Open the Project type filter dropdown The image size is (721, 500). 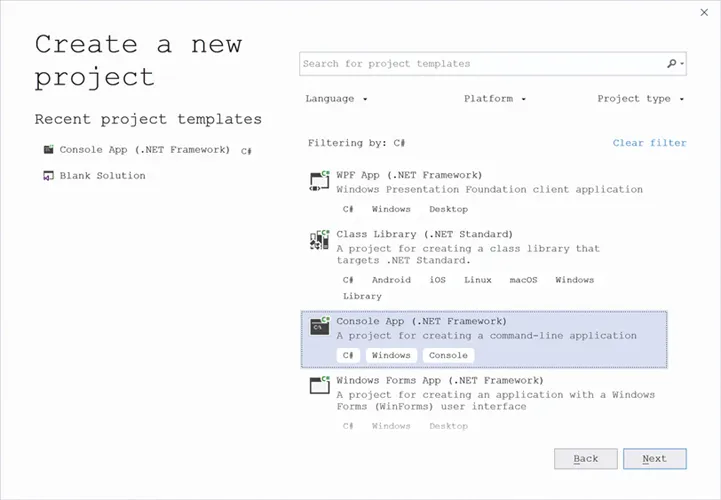[x=641, y=99]
